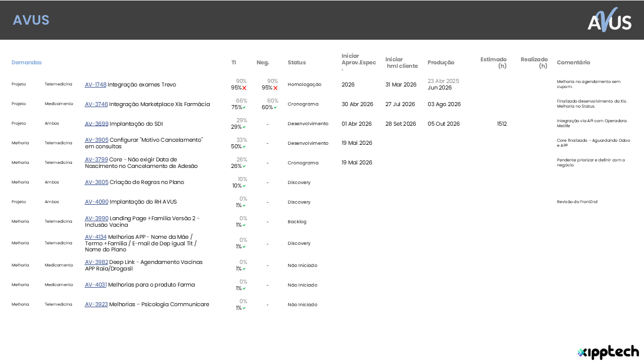Click the 27 Jul 2026 date cell

[400, 104]
